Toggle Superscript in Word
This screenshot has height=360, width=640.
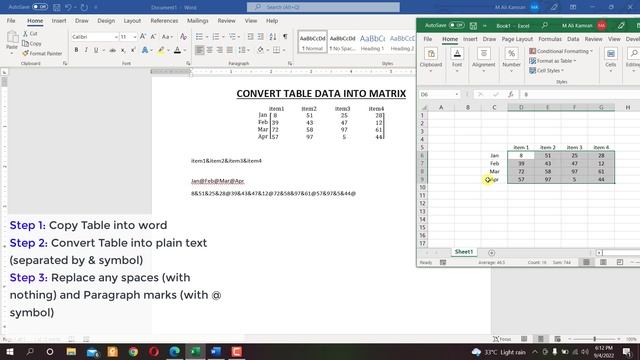(x=133, y=50)
